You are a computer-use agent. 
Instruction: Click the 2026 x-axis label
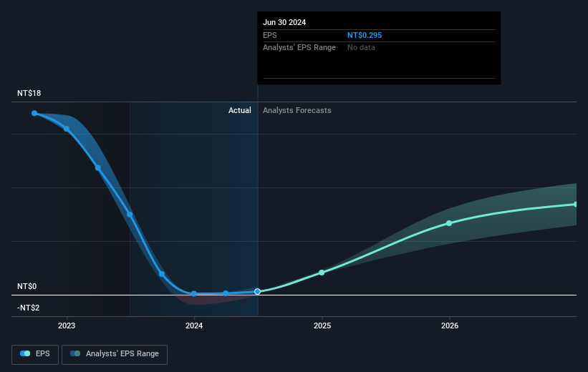(x=450, y=325)
